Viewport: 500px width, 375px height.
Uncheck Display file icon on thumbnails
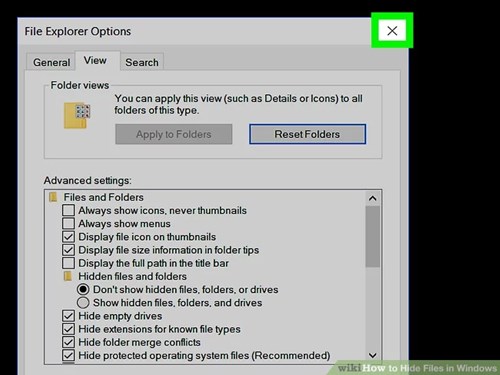(68, 237)
